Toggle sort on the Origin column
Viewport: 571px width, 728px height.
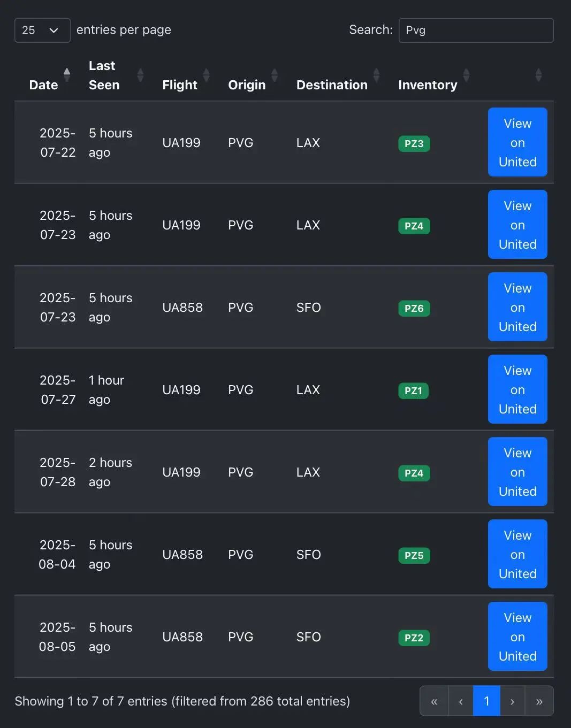(x=275, y=75)
